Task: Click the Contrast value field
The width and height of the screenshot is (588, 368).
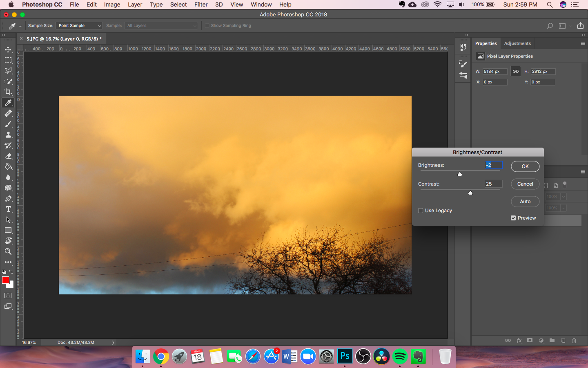Action: click(493, 184)
